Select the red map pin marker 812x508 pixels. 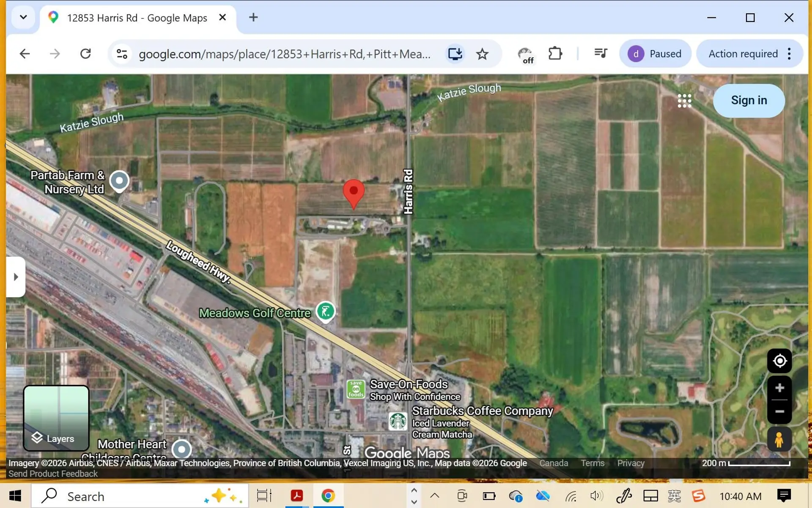(354, 195)
